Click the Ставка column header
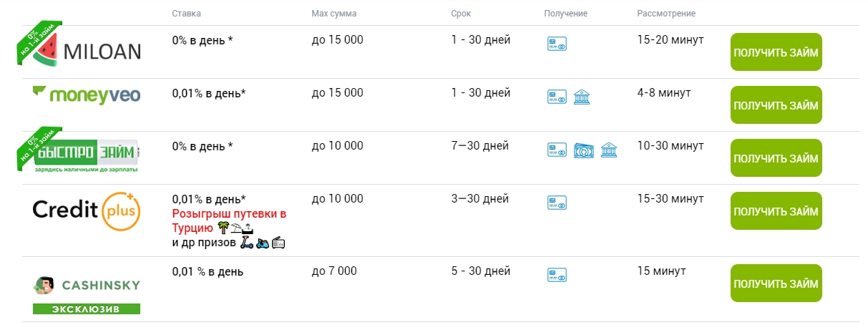 coord(187,14)
